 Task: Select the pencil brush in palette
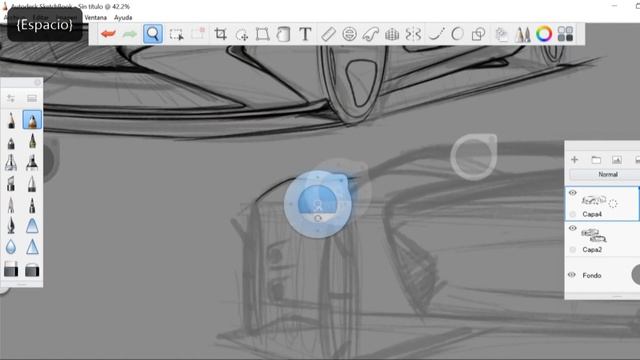11,120
